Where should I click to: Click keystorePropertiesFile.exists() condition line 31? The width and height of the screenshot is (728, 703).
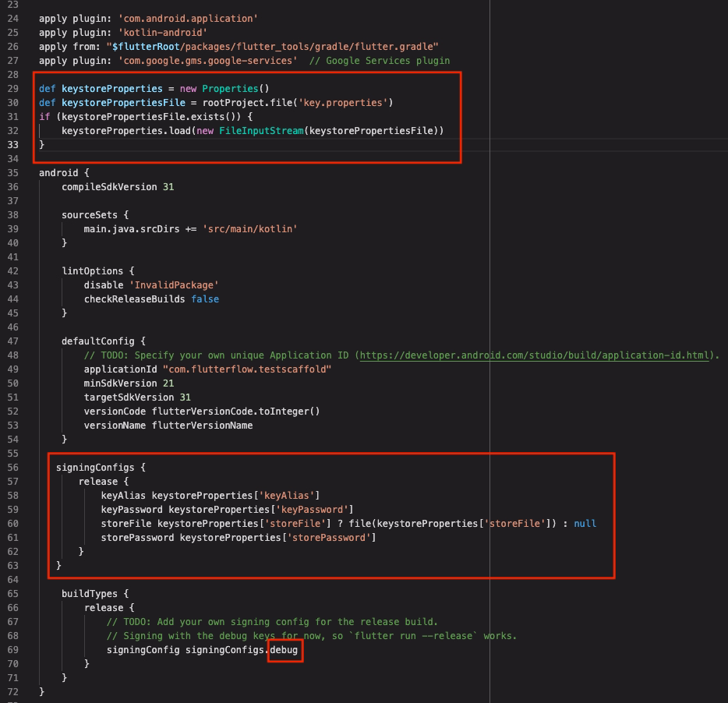point(151,117)
